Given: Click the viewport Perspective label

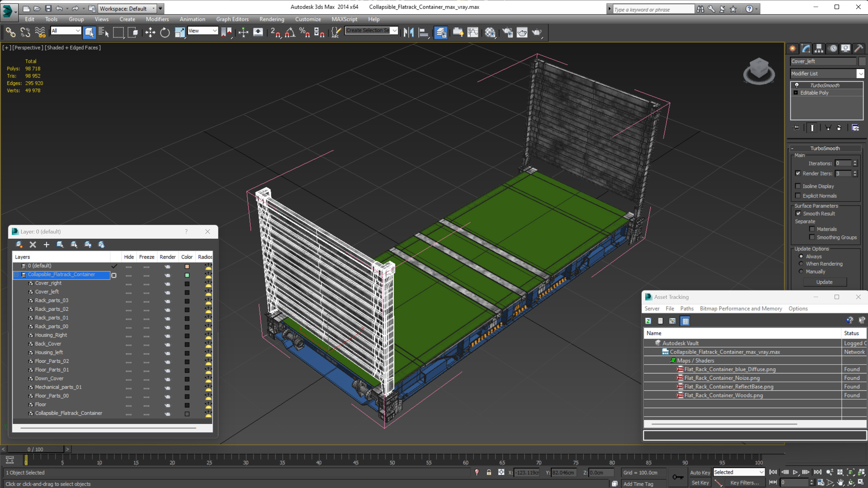Looking at the screenshot, I should pyautogui.click(x=28, y=47).
